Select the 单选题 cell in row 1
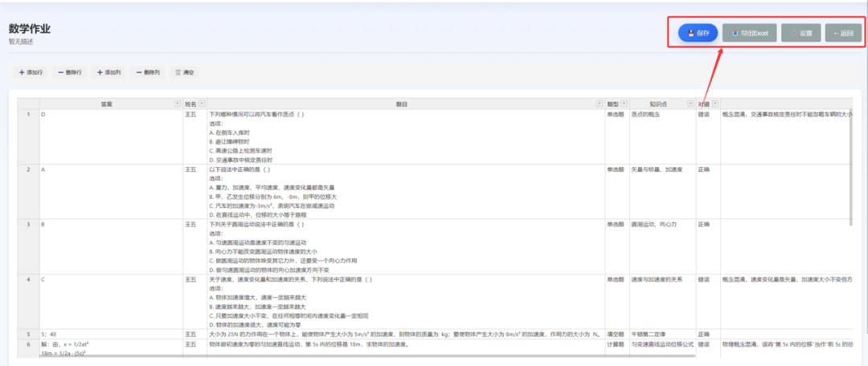This screenshot has height=366, width=868. pos(616,136)
